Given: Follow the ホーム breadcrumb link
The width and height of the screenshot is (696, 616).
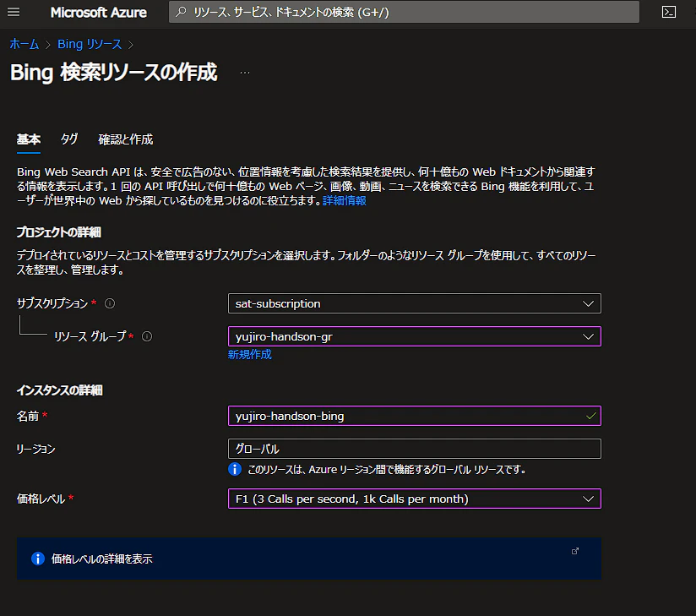Looking at the screenshot, I should [x=24, y=44].
